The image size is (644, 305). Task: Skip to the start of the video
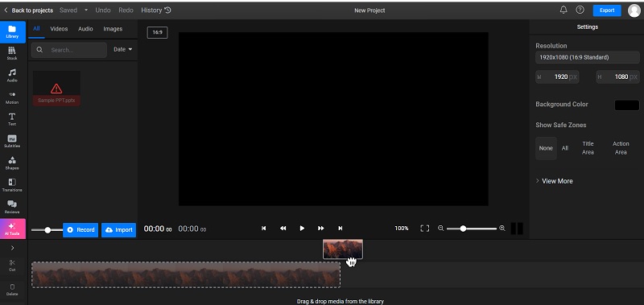click(x=264, y=229)
